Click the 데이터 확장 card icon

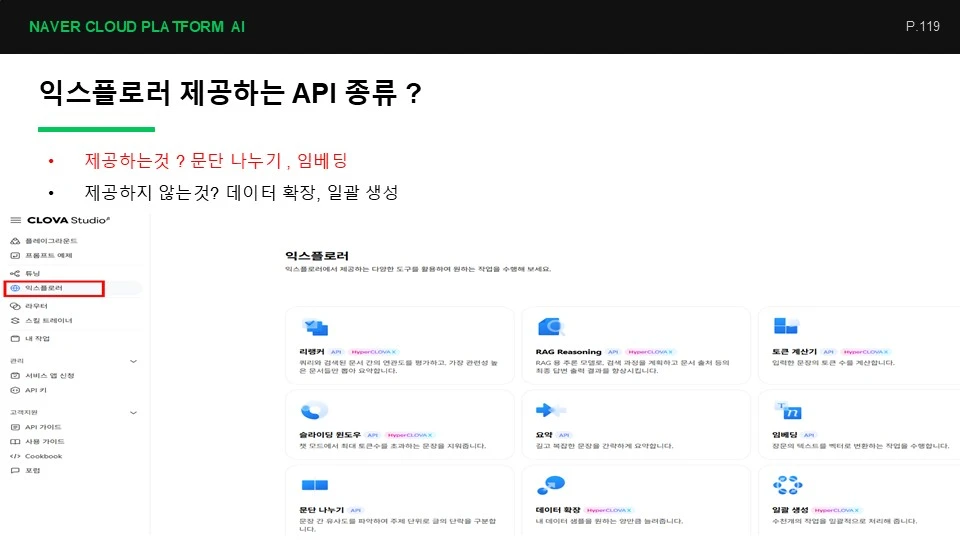[x=551, y=486]
